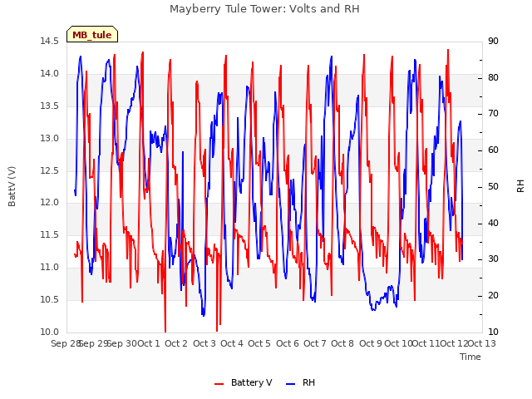The width and height of the screenshot is (532, 399).
Task: Click the 80 RH tick label
Action: click(493, 77)
